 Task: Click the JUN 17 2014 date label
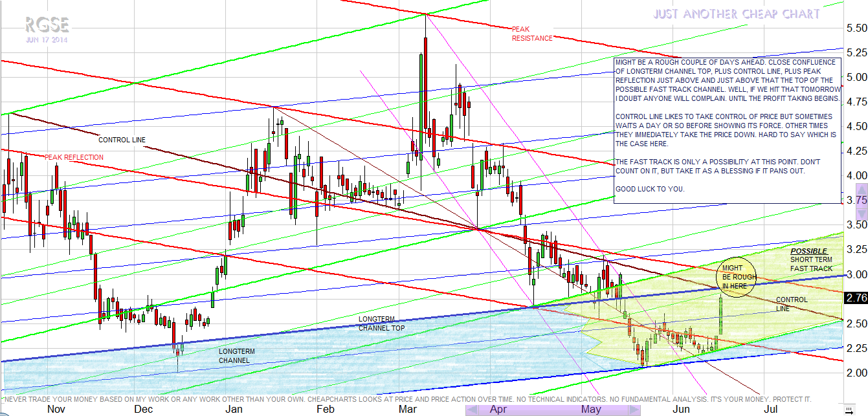pos(47,39)
